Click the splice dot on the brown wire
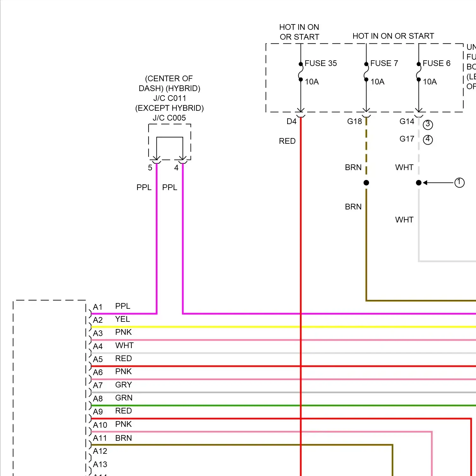476x476 pixels. [x=366, y=183]
